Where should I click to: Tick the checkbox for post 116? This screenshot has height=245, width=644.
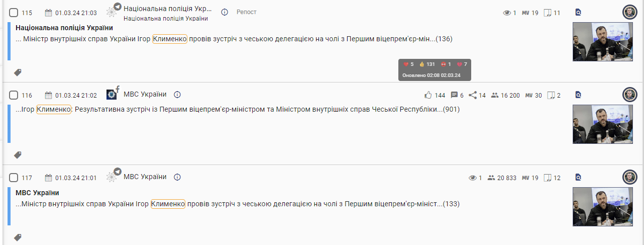point(14,95)
